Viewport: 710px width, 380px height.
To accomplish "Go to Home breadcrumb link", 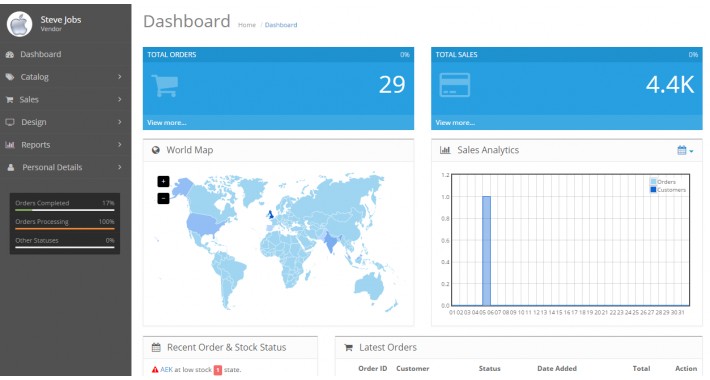I will point(247,25).
